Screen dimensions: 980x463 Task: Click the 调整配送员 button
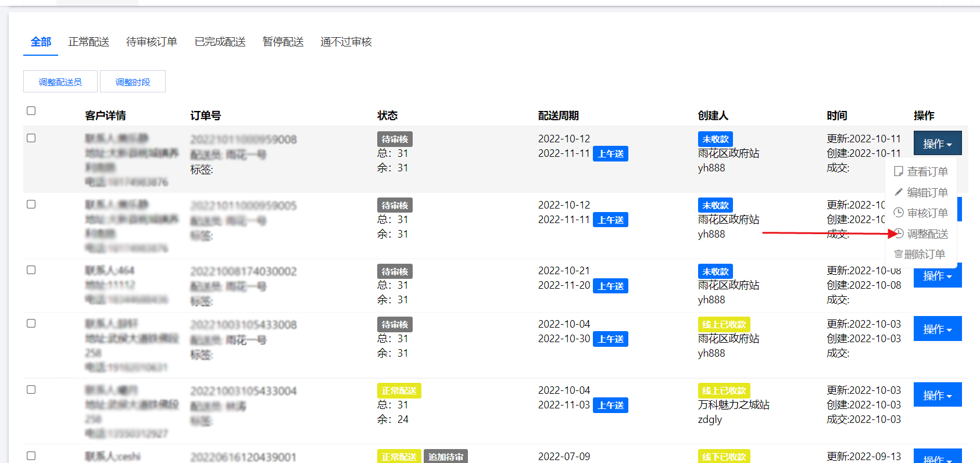coord(60,82)
